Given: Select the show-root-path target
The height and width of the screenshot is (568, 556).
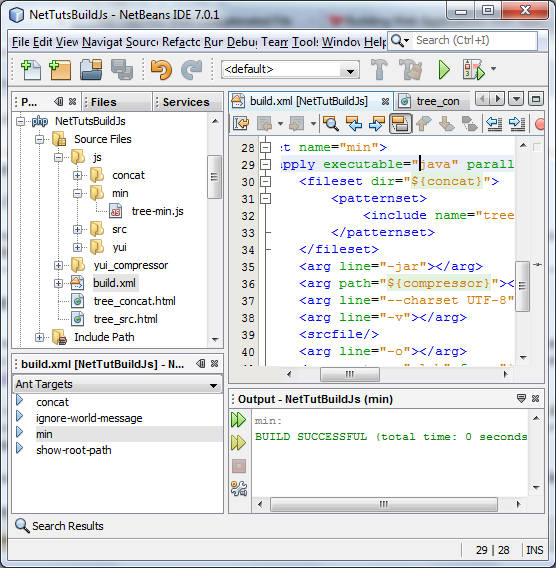Looking at the screenshot, I should pyautogui.click(x=74, y=450).
